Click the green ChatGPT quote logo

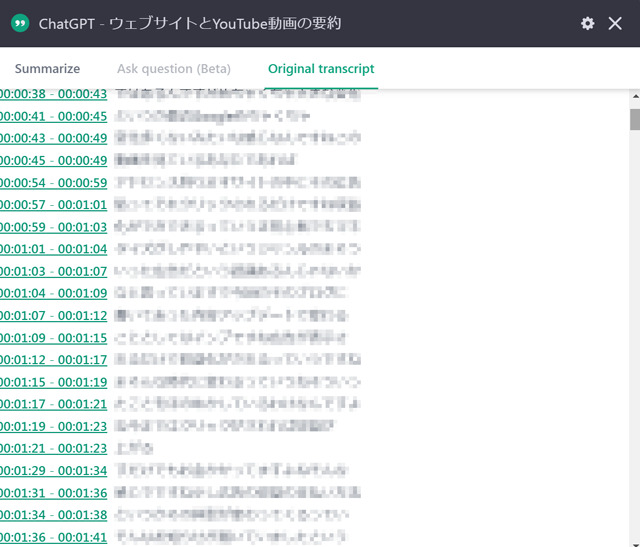tap(20, 23)
